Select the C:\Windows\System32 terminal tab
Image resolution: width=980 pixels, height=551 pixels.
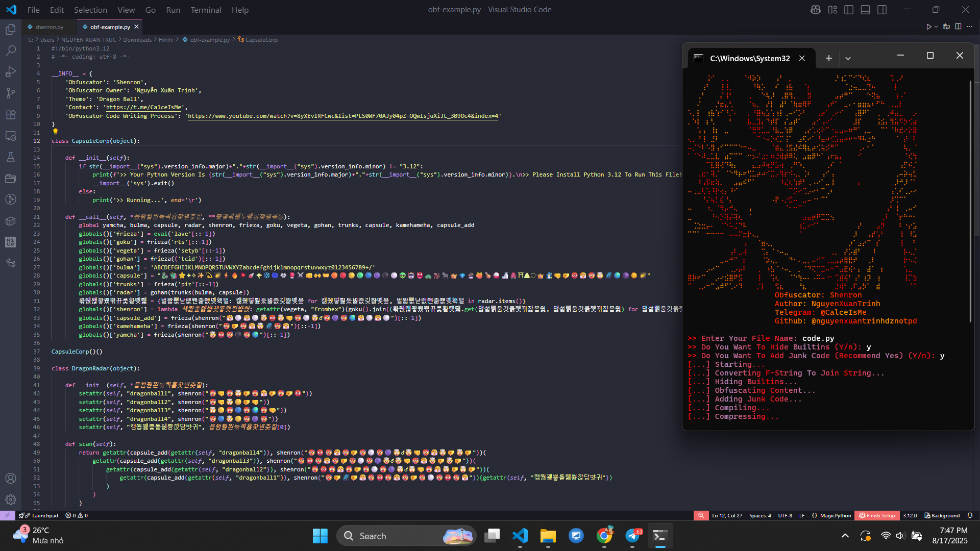tap(750, 58)
